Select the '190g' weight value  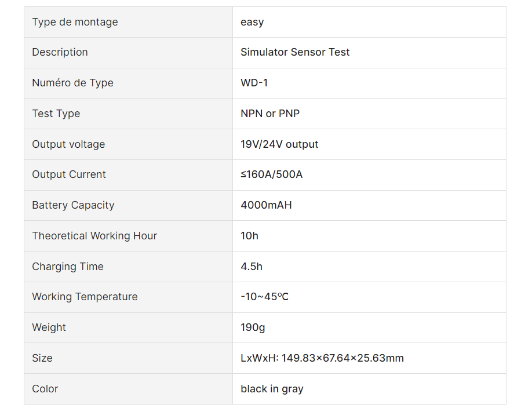click(x=253, y=327)
